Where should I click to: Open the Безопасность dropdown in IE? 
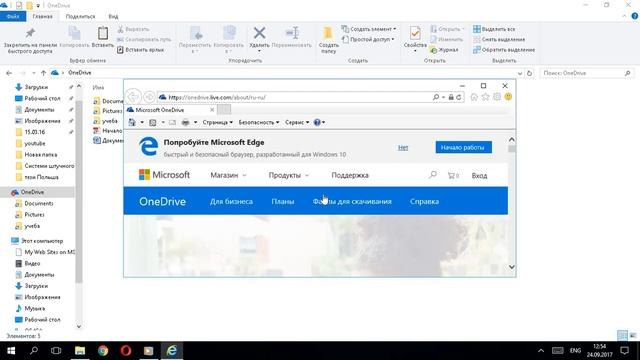(259, 122)
